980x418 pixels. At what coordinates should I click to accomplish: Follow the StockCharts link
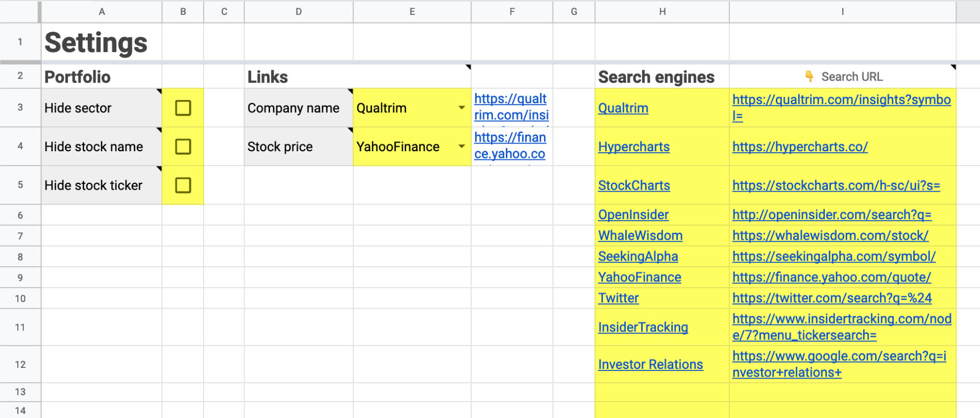point(634,185)
